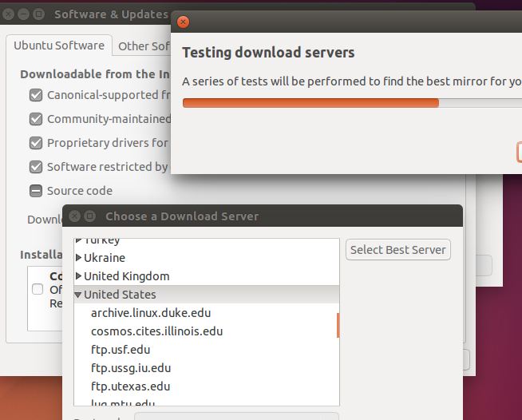This screenshot has width=522, height=420.
Task: Open the Other Software tab
Action: pos(144,46)
